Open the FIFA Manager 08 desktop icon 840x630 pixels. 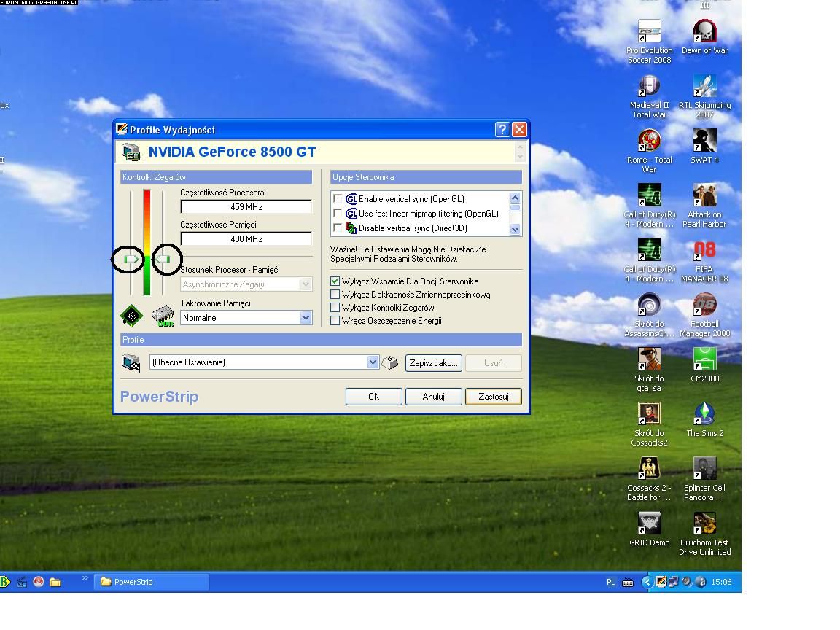[704, 252]
